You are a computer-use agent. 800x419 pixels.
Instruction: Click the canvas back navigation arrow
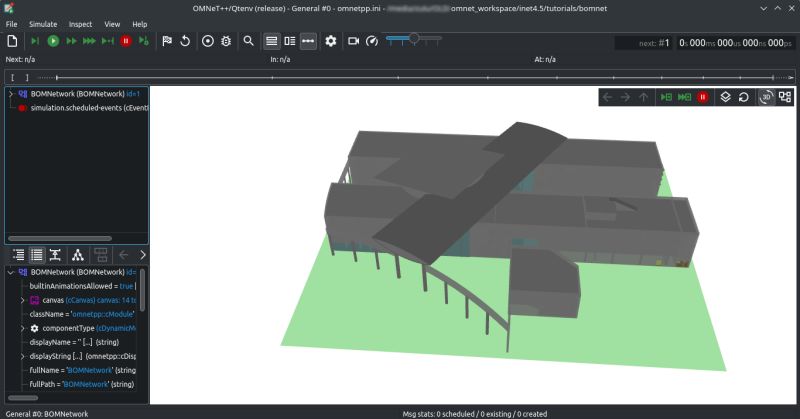coord(607,97)
